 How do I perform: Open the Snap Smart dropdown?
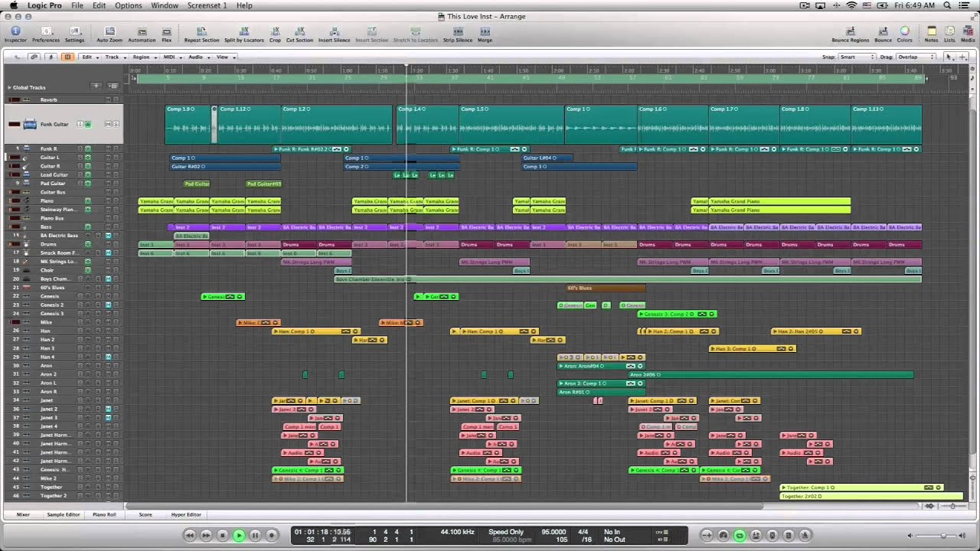point(856,57)
